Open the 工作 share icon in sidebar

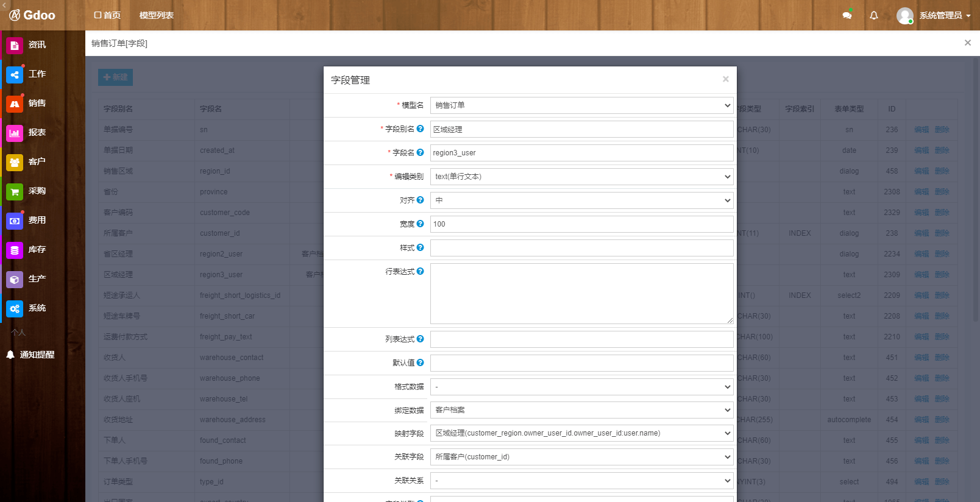15,75
